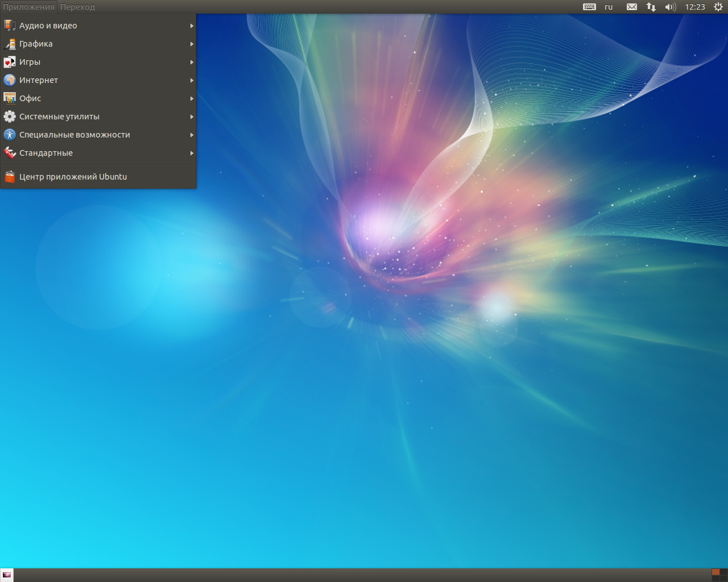Expand the Системные утилиты submenu arrow
The image size is (728, 582).
pyautogui.click(x=192, y=117)
